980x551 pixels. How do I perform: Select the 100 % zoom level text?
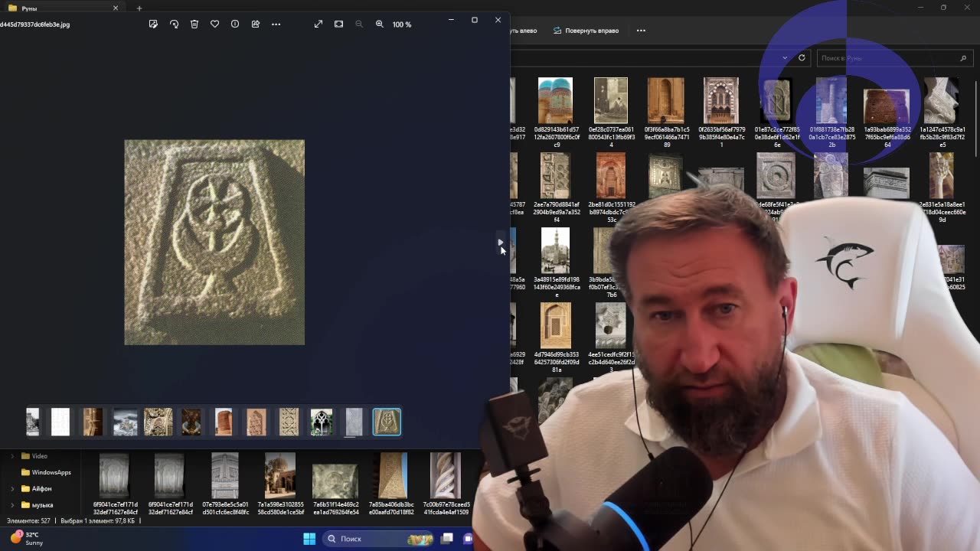402,24
